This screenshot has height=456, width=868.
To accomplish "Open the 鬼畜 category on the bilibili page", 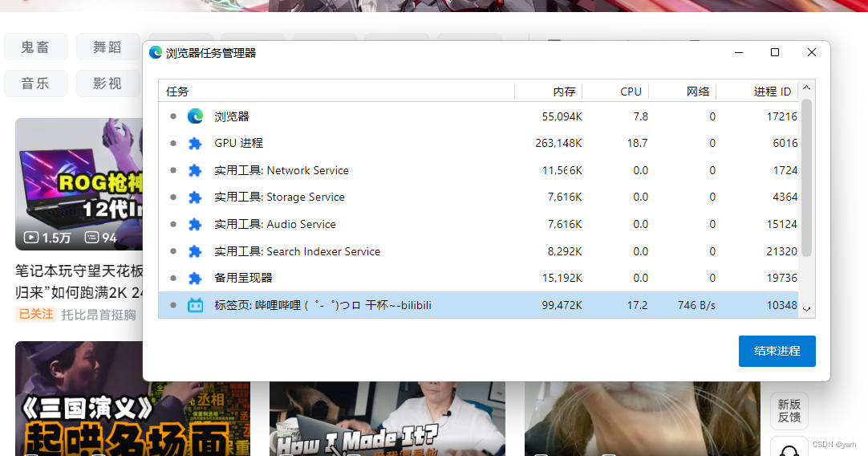I will tap(36, 47).
